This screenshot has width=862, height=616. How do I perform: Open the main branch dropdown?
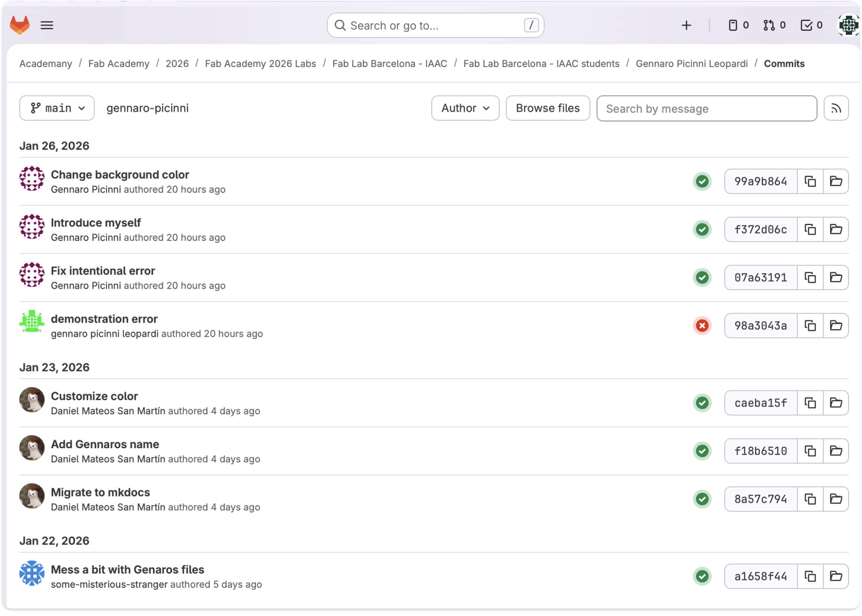point(56,108)
